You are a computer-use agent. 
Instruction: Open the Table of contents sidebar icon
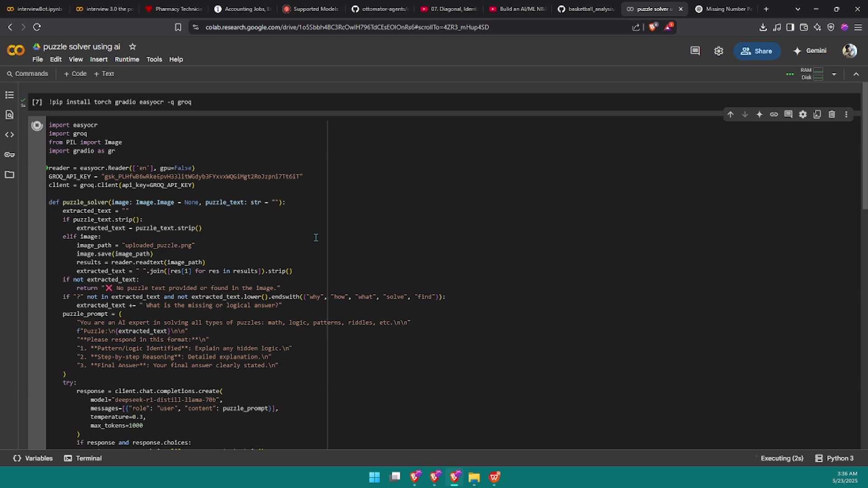point(9,95)
